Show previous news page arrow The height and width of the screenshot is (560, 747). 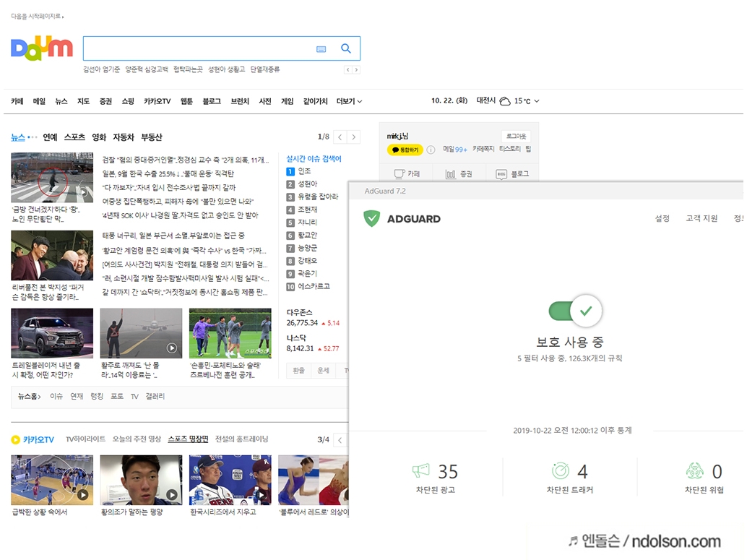(x=340, y=137)
